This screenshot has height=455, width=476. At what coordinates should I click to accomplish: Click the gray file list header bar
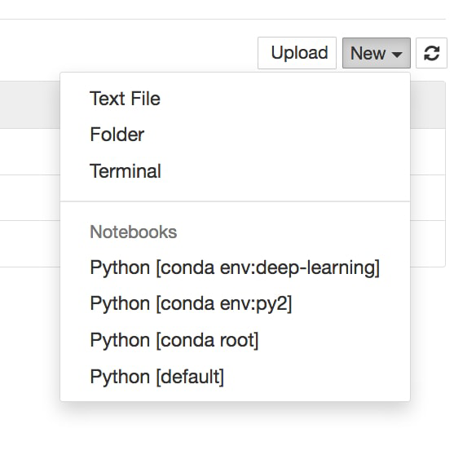tap(29, 105)
